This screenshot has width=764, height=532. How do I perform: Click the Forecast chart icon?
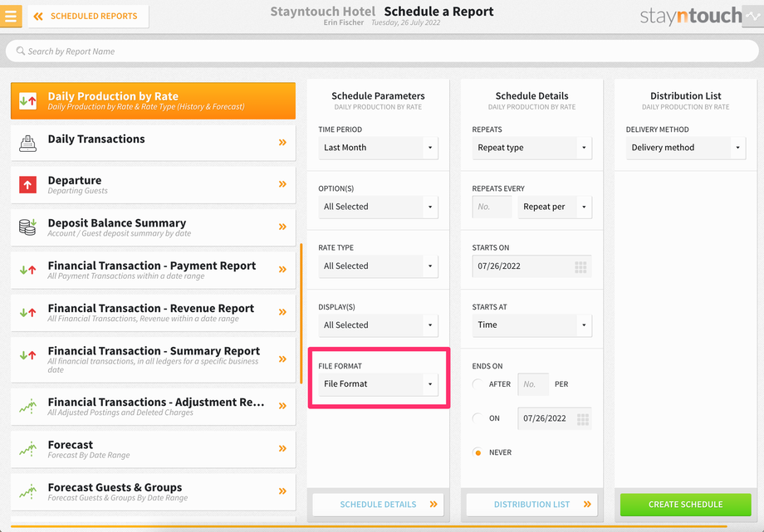point(27,449)
